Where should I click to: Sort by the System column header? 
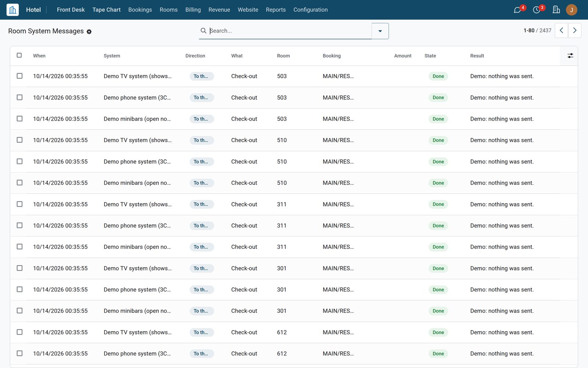pyautogui.click(x=112, y=56)
